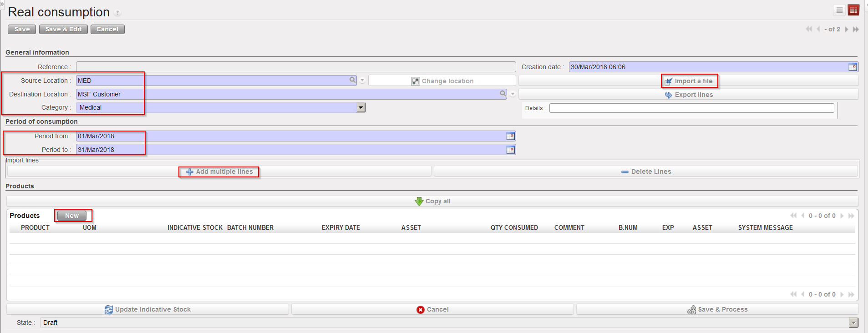The image size is (868, 333).
Task: Open the Period to calendar picker
Action: (x=510, y=150)
